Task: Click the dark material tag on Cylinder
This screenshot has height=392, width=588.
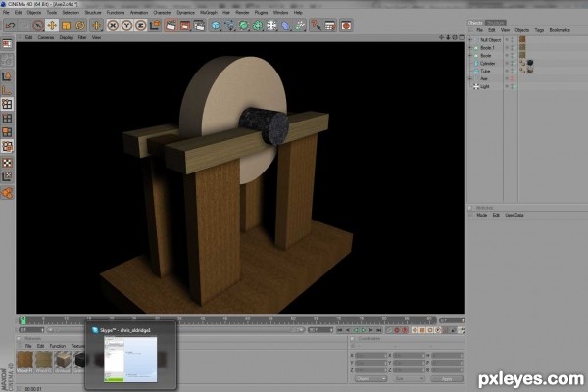Action: click(x=530, y=63)
